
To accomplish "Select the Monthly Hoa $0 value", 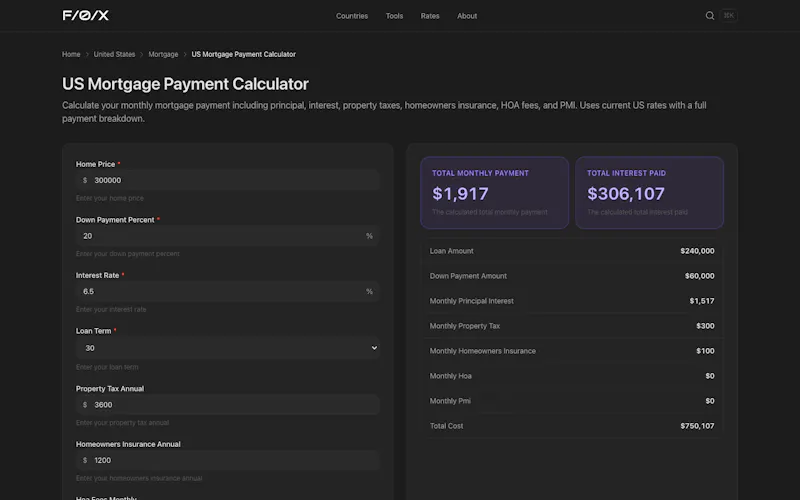I will pyautogui.click(x=710, y=376).
